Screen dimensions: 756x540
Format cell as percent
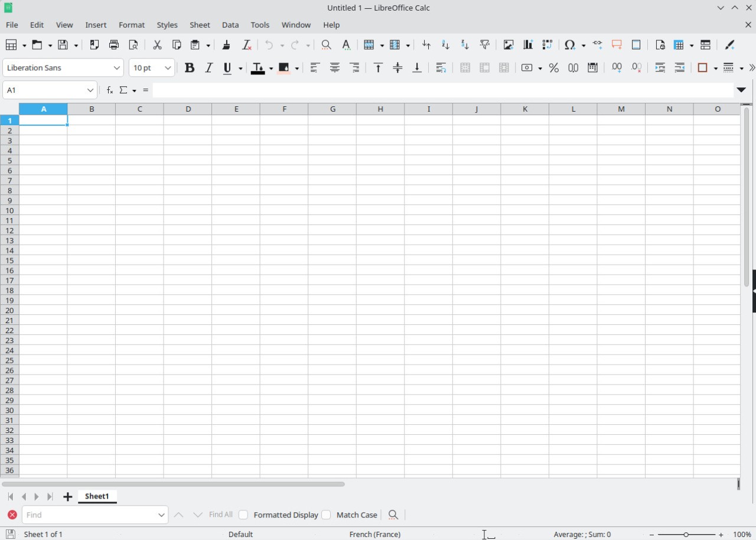553,67
